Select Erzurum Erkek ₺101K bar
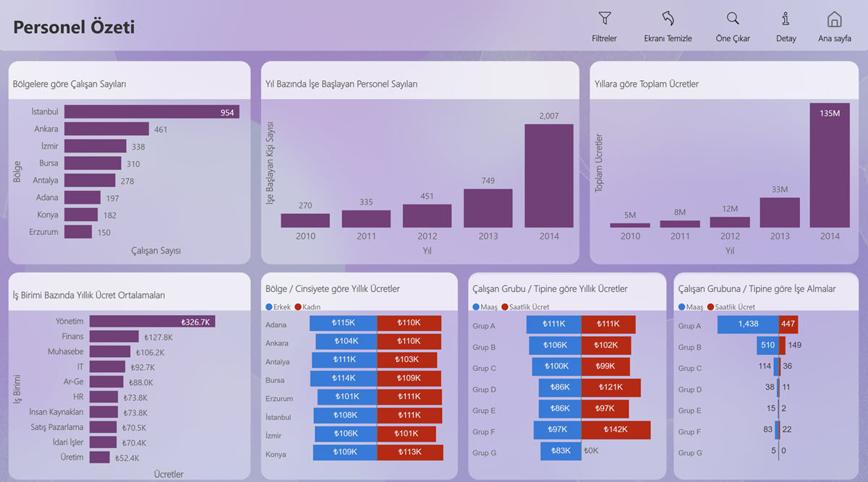This screenshot has height=482, width=868. (347, 397)
